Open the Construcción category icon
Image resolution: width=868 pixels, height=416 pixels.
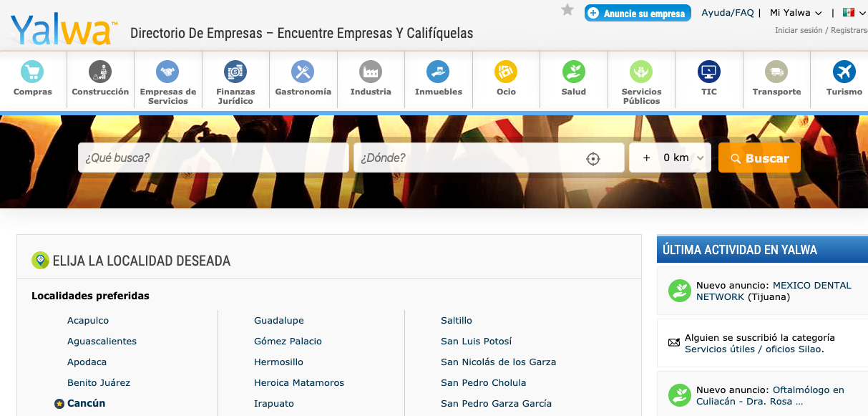click(x=100, y=72)
